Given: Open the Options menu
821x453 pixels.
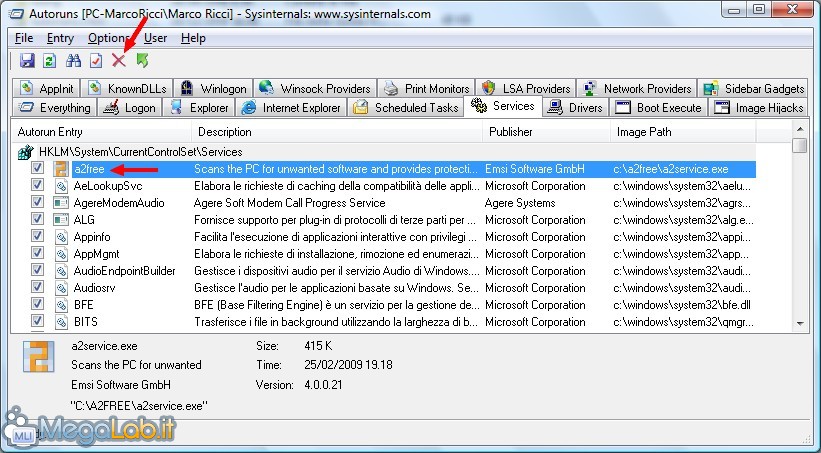Looking at the screenshot, I should click(x=108, y=38).
